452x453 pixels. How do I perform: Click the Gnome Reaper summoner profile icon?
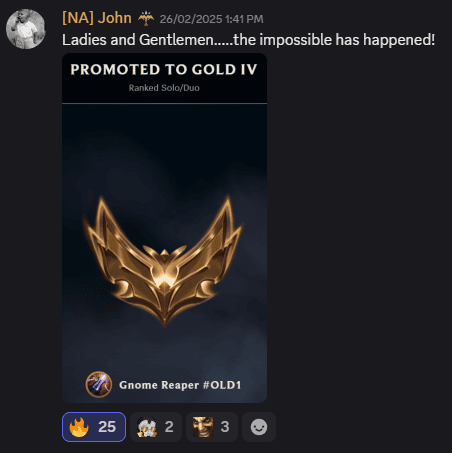point(99,384)
